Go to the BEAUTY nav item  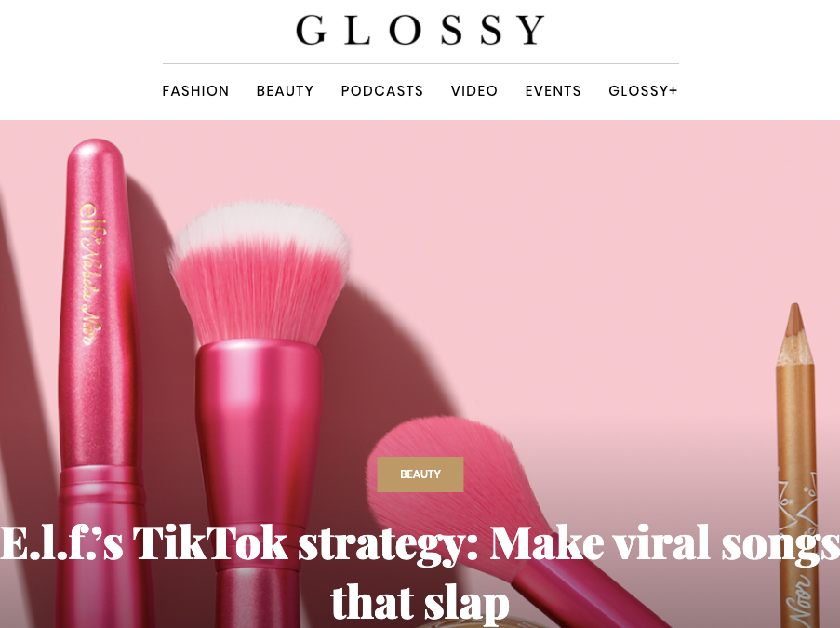pyautogui.click(x=285, y=90)
